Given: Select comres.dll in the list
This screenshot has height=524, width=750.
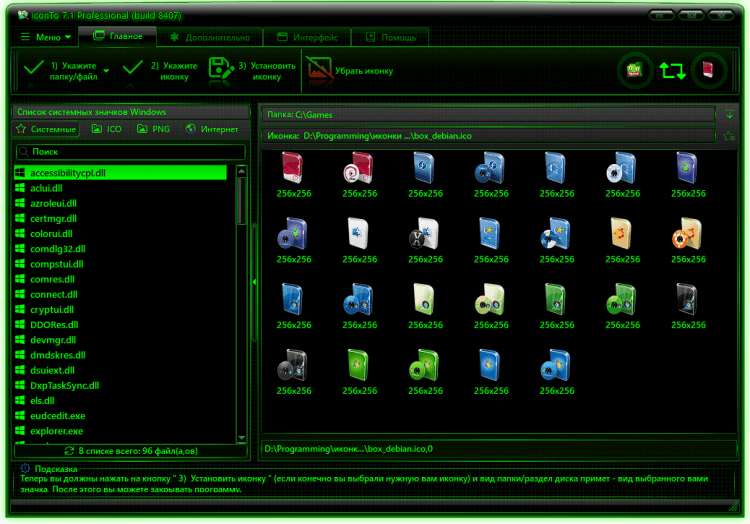Looking at the screenshot, I should tap(121, 279).
